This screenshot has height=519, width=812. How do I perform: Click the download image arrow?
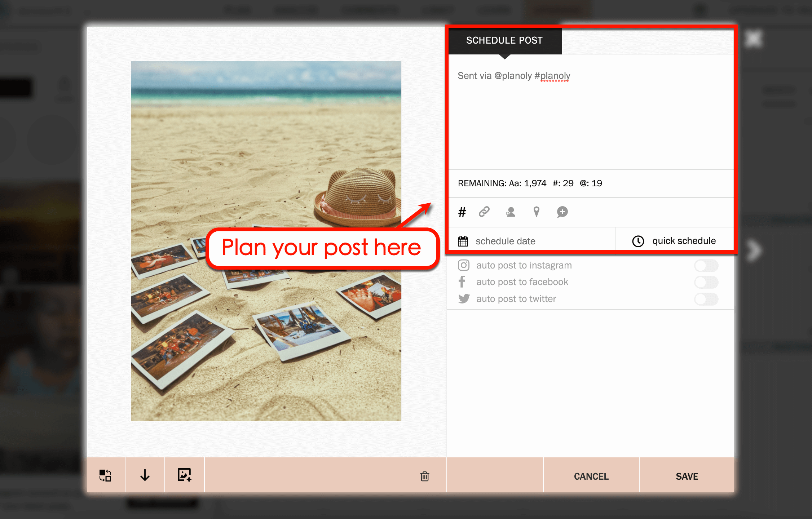pyautogui.click(x=145, y=475)
